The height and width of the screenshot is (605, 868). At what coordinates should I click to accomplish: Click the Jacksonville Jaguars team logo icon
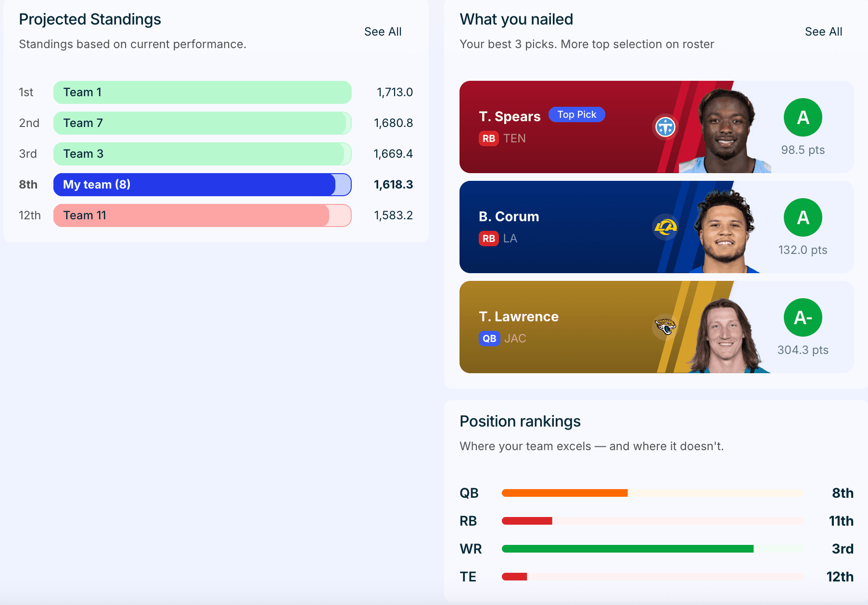[x=665, y=327]
